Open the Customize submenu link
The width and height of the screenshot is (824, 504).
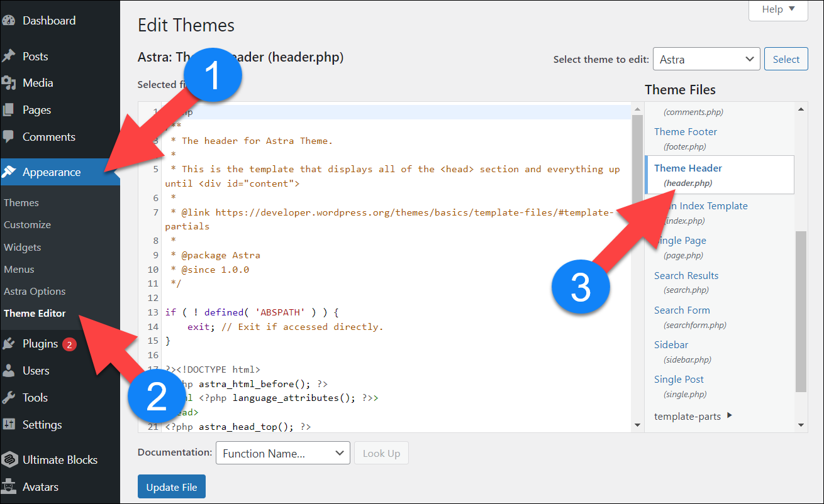tap(27, 225)
